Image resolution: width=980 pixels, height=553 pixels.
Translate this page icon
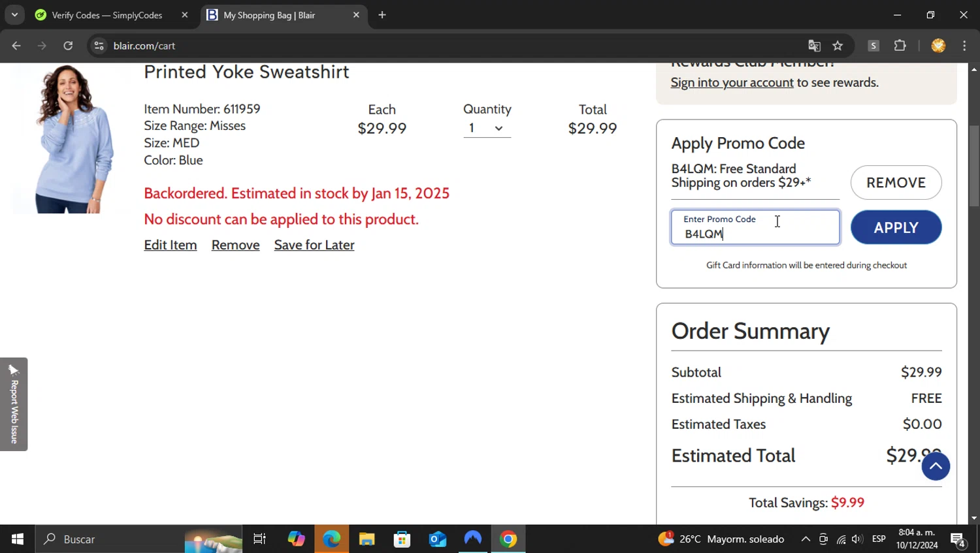coord(814,46)
